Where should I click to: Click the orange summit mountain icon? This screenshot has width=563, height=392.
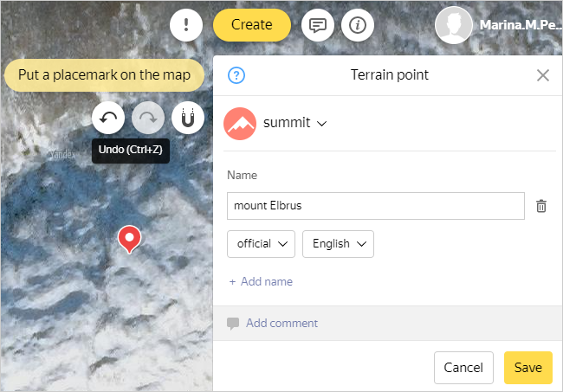(240, 123)
